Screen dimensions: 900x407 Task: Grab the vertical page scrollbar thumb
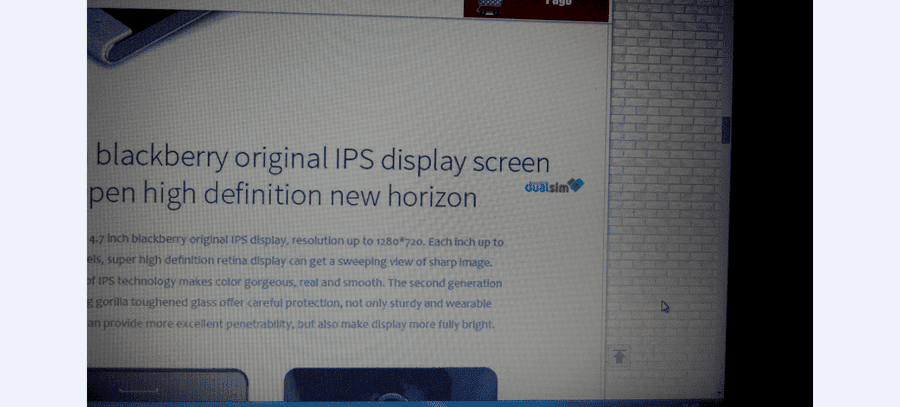point(726,130)
